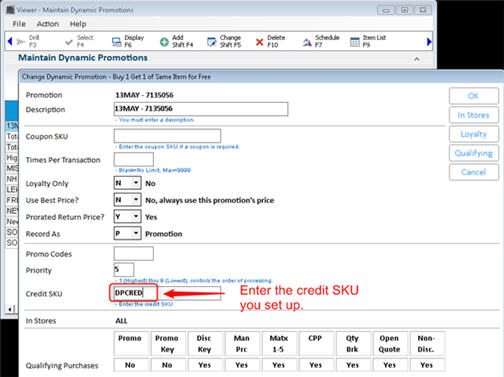
Task: Click the toolbar's right blue arrow
Action: (x=429, y=42)
